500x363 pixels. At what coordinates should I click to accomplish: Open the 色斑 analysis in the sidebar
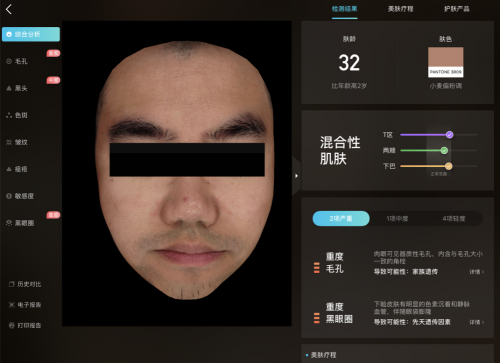[17, 115]
